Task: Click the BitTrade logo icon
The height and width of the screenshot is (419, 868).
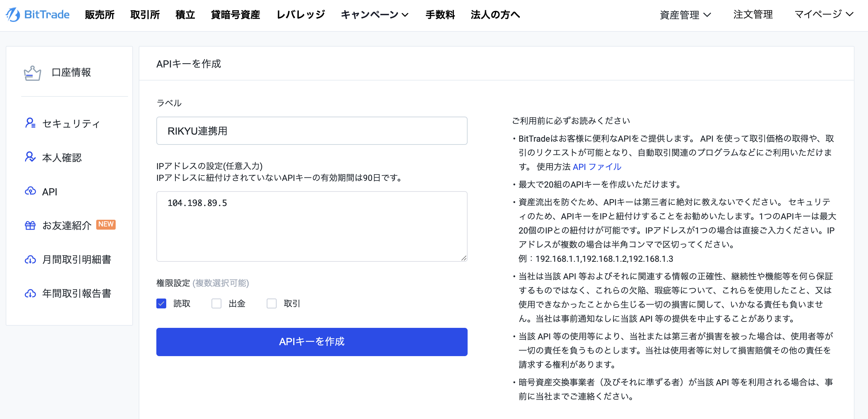Action: pos(13,14)
